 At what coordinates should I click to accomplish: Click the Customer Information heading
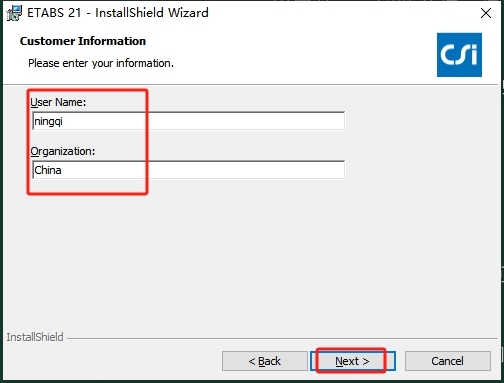(x=83, y=41)
